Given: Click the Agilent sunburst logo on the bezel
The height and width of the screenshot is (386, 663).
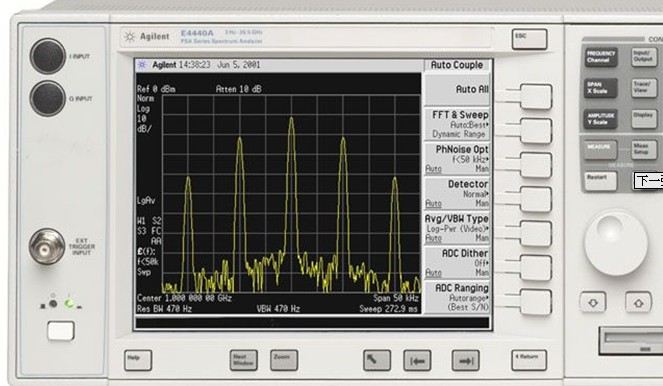Looking at the screenshot, I should coord(129,37).
